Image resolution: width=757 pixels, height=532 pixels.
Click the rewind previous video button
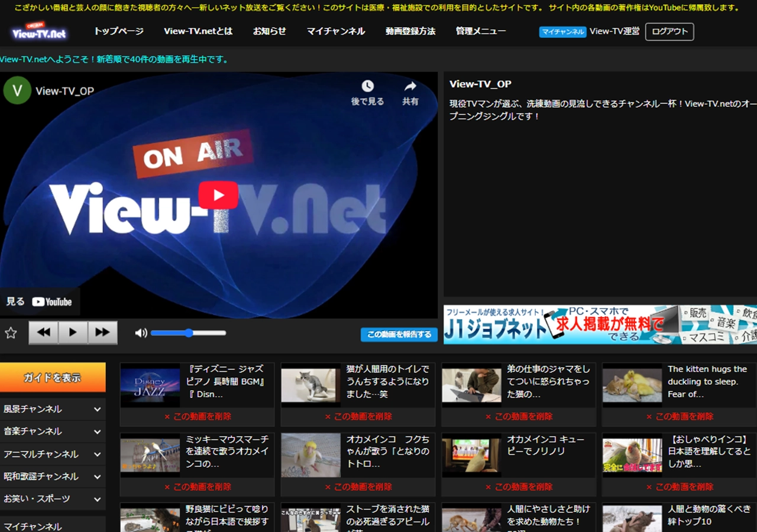pos(44,332)
